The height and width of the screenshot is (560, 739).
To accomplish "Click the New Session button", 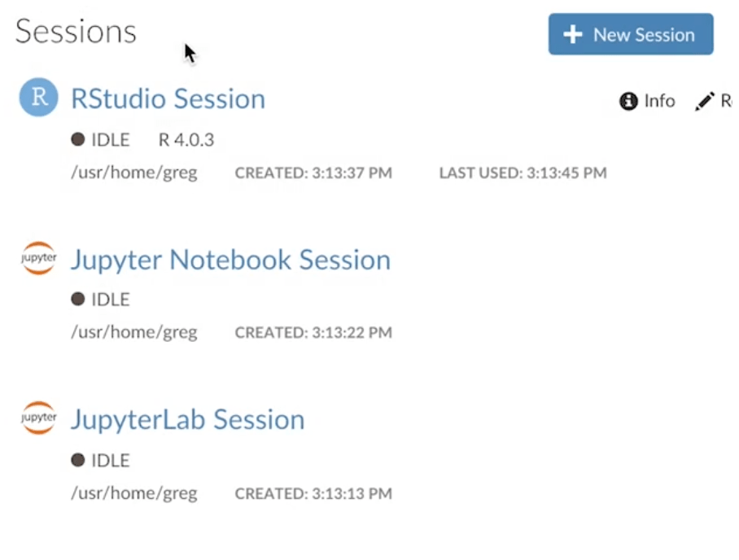I will [631, 34].
